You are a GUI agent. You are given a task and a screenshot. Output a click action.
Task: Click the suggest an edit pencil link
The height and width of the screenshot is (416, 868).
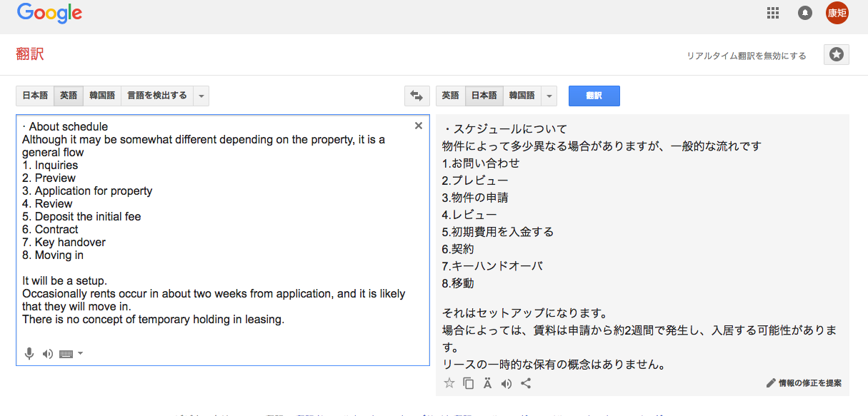(804, 383)
